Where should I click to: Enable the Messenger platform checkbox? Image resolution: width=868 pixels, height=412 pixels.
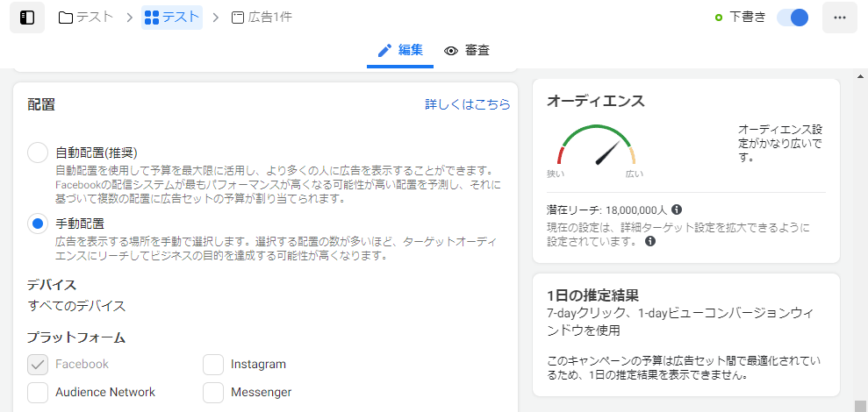coord(213,393)
